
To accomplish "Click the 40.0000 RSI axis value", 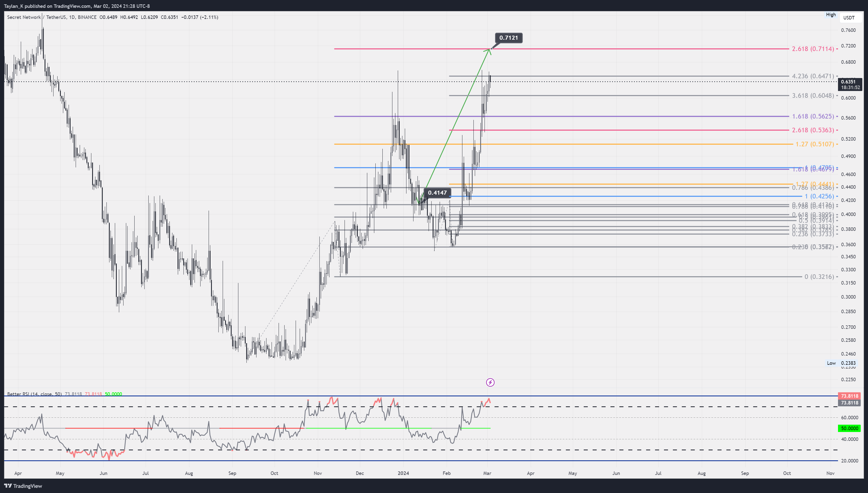I will pos(849,439).
